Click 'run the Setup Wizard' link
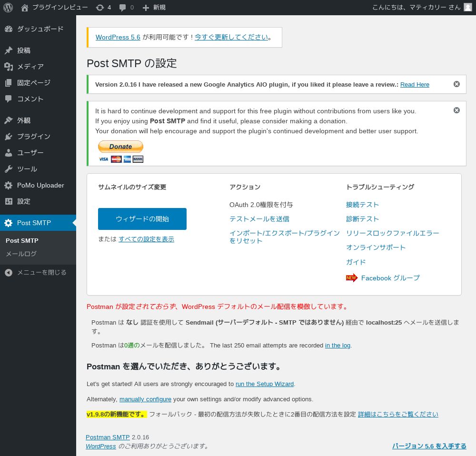476x456 pixels. [x=265, y=384]
